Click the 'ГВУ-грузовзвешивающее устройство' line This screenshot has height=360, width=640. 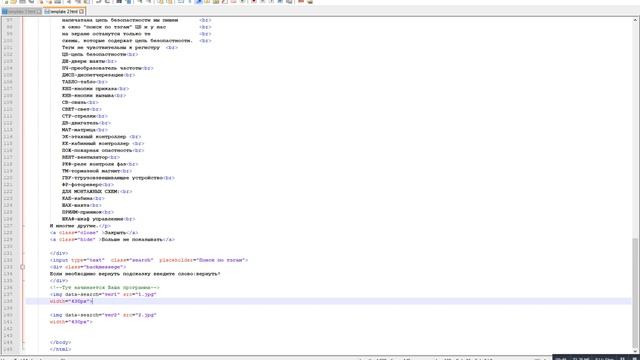tap(118, 178)
